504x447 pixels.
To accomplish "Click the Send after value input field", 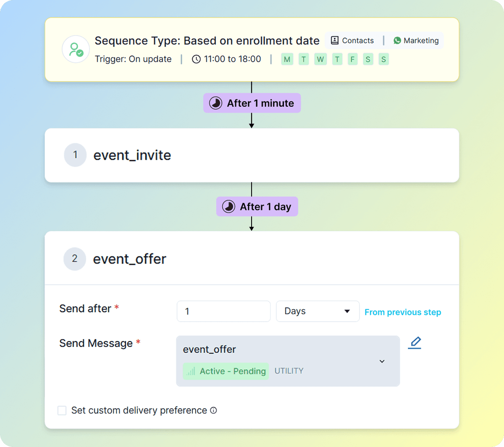I will pos(223,311).
